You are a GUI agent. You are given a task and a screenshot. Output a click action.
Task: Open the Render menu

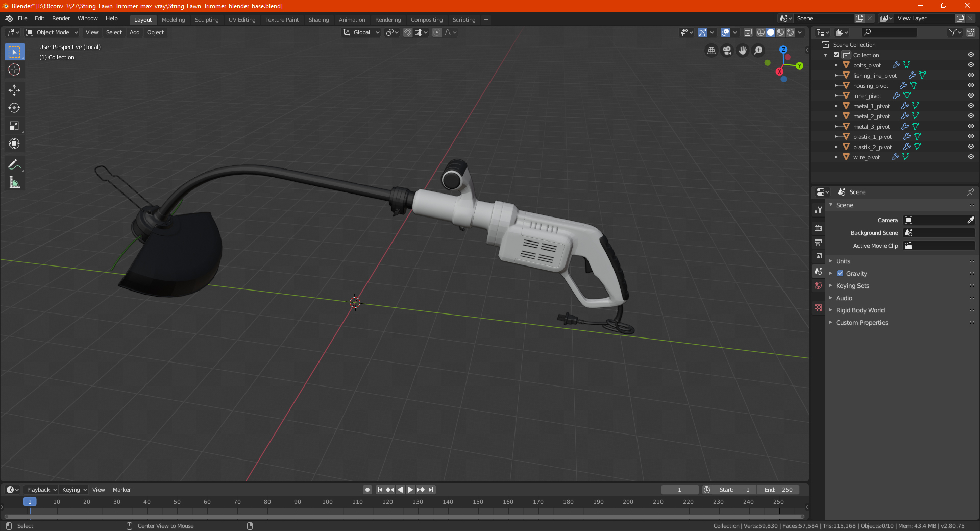[x=61, y=18]
